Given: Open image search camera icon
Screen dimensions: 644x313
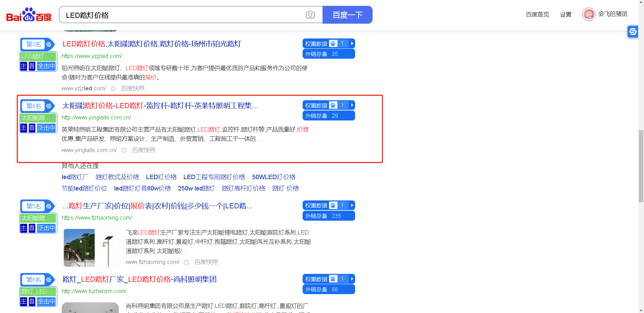Looking at the screenshot, I should click(310, 15).
